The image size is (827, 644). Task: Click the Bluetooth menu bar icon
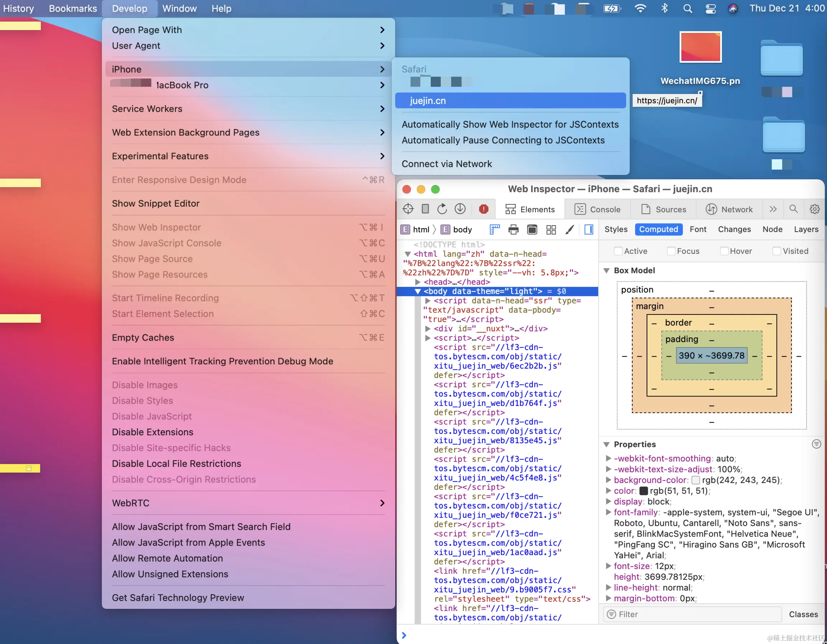[665, 8]
